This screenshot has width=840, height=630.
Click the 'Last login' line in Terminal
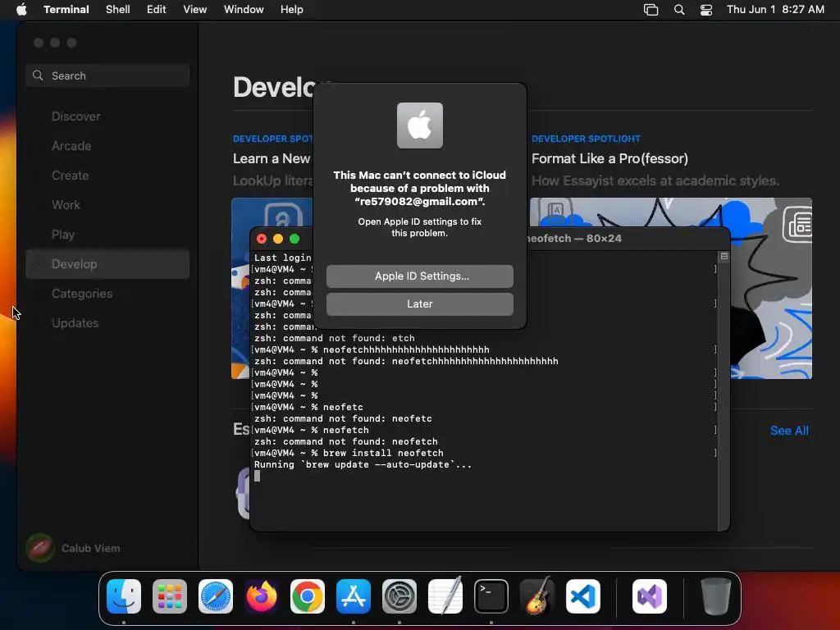click(282, 258)
